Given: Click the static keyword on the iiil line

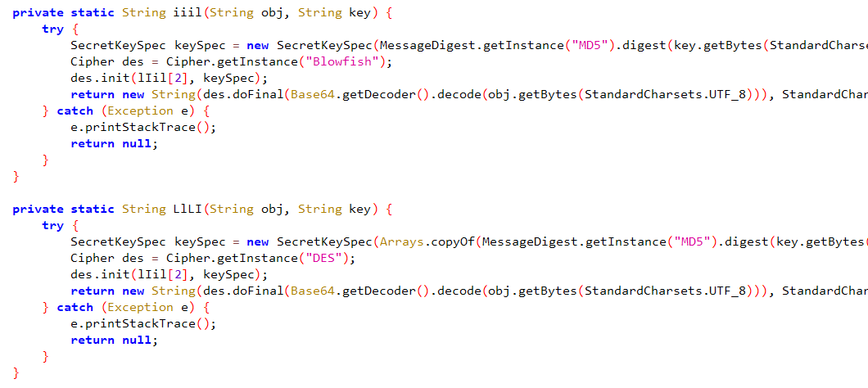Looking at the screenshot, I should (93, 13).
